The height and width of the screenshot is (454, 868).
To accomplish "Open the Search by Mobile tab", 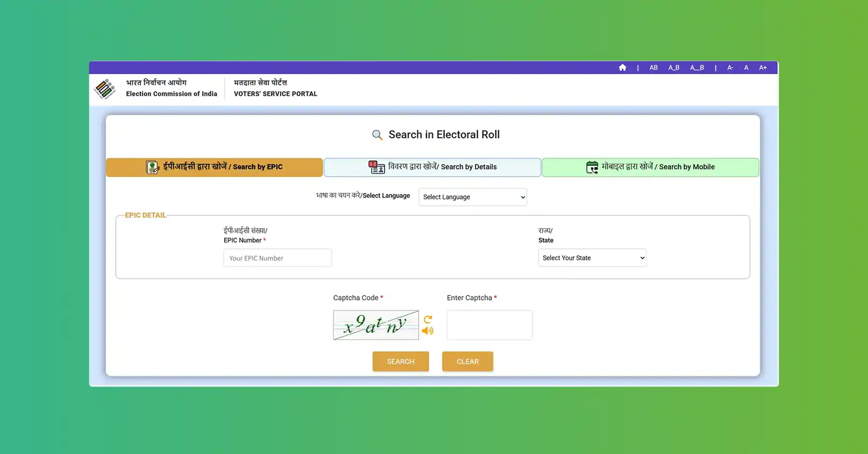I will point(650,167).
